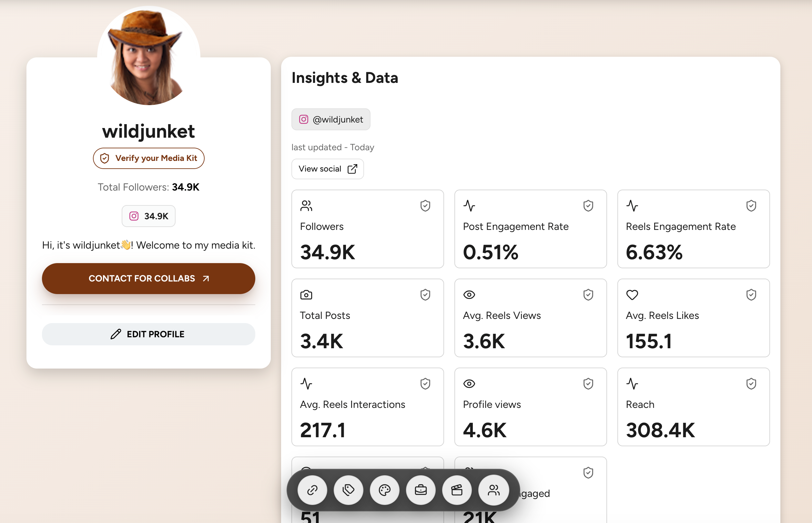Viewport: 812px width, 523px height.
Task: Click the audience people icon in toolbar
Action: (493, 490)
